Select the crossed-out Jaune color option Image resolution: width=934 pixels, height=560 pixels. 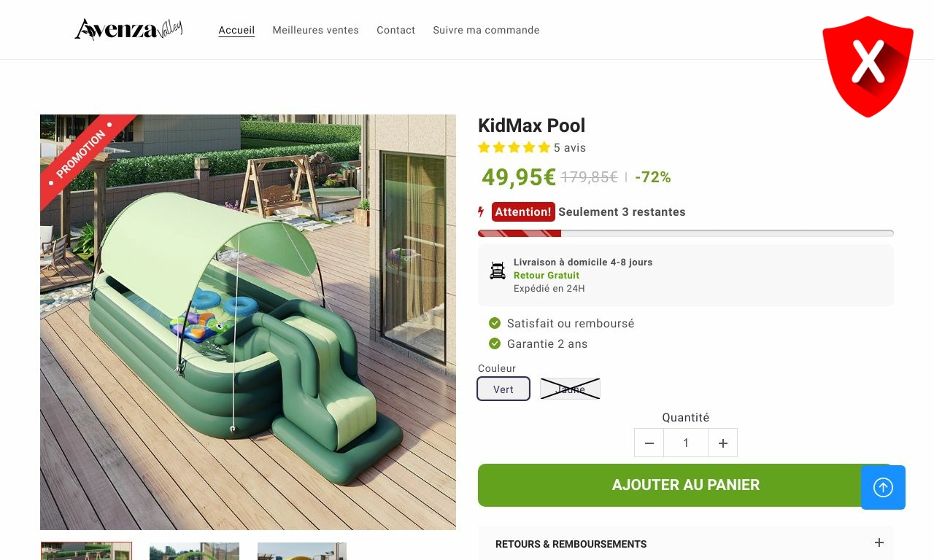[570, 389]
